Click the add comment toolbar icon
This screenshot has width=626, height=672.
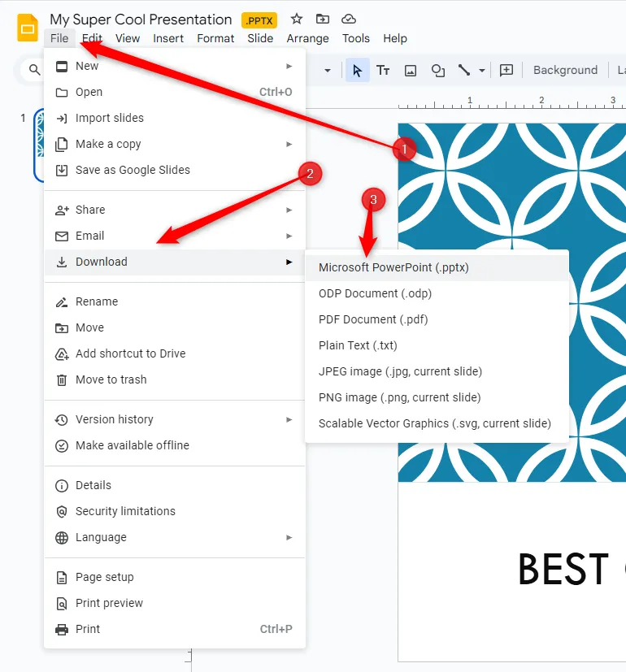pyautogui.click(x=506, y=70)
